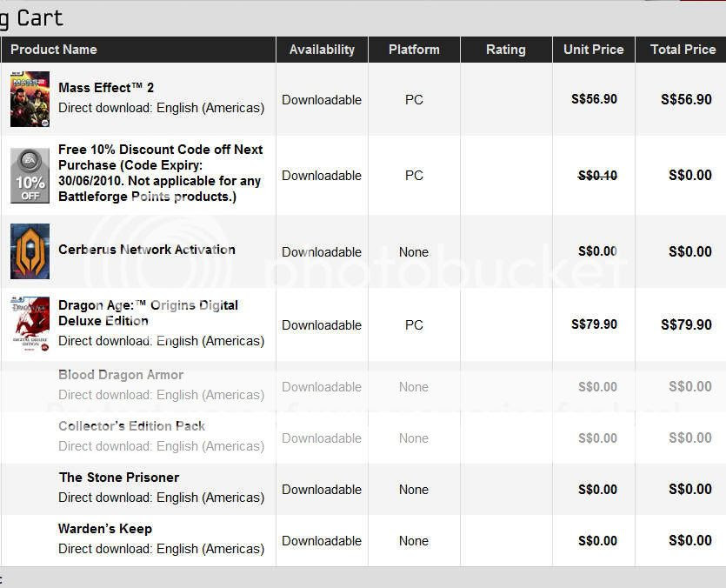The width and height of the screenshot is (726, 588).
Task: Select the Mass Effect™ 2 product title
Action: tap(106, 88)
